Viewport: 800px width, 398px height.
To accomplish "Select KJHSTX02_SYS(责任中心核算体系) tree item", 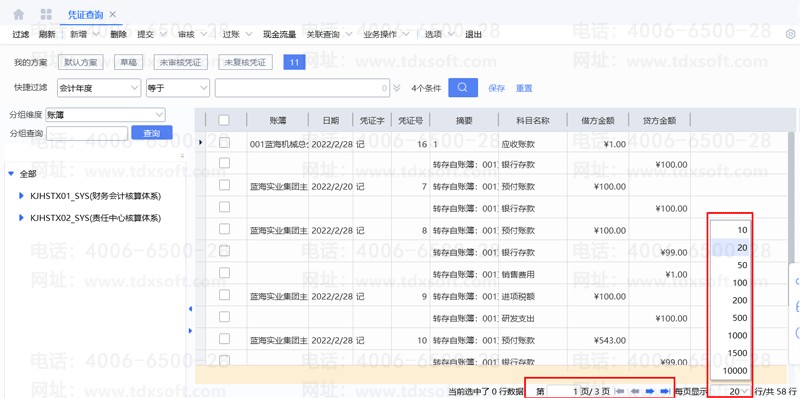I will [x=95, y=218].
